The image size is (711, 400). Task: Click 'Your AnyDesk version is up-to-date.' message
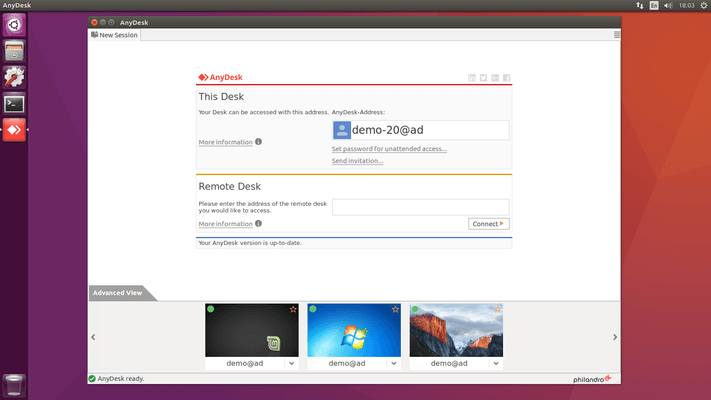click(250, 243)
